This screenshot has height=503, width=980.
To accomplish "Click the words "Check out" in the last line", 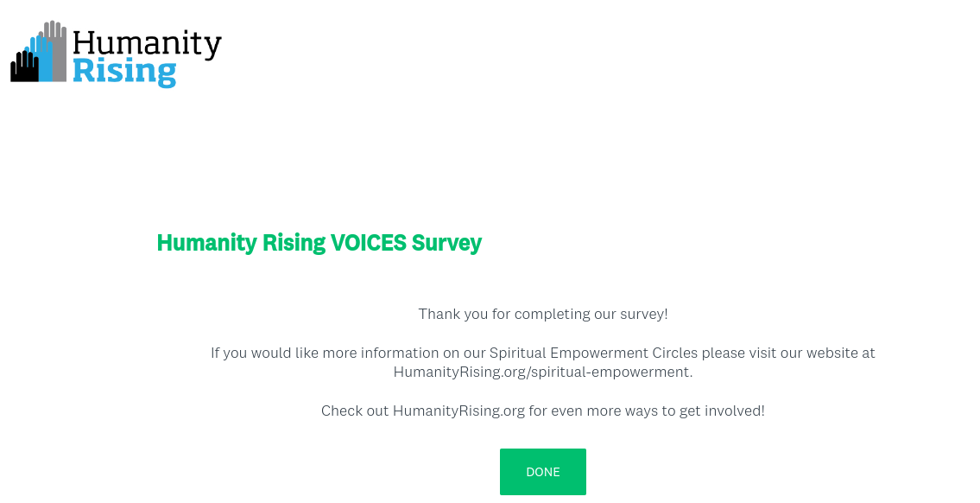I will 355,411.
